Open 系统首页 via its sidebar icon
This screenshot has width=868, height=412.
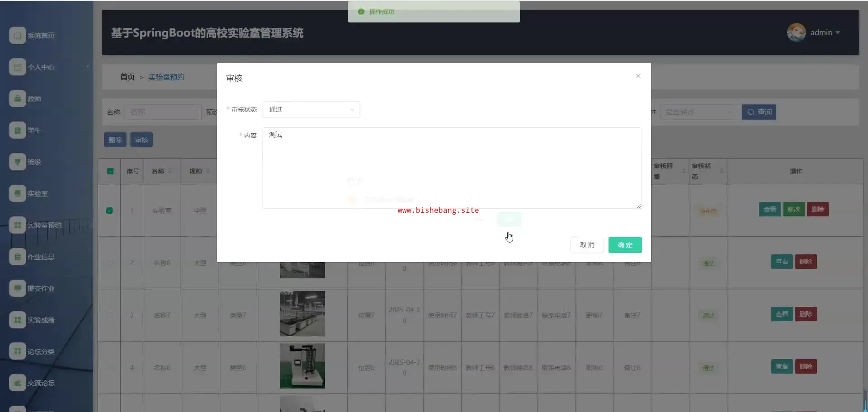tap(17, 35)
